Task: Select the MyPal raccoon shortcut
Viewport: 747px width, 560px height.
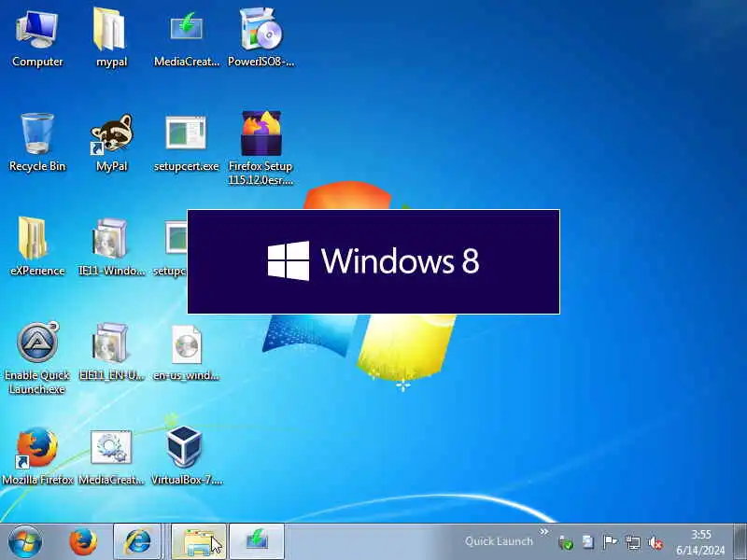Action: click(x=111, y=142)
